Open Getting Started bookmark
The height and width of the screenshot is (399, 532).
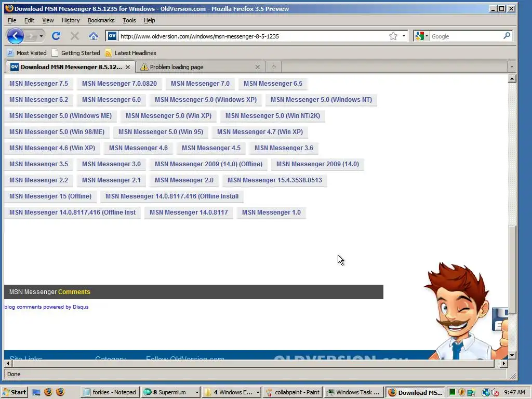(76, 53)
